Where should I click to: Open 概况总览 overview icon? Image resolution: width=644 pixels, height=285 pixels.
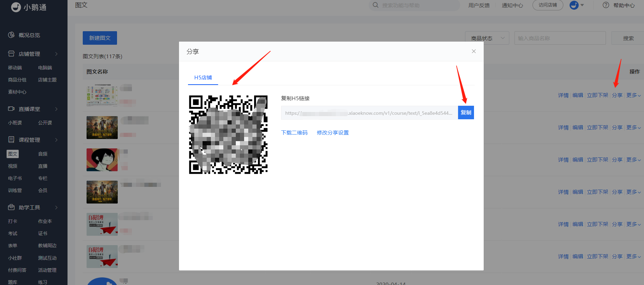tap(11, 35)
